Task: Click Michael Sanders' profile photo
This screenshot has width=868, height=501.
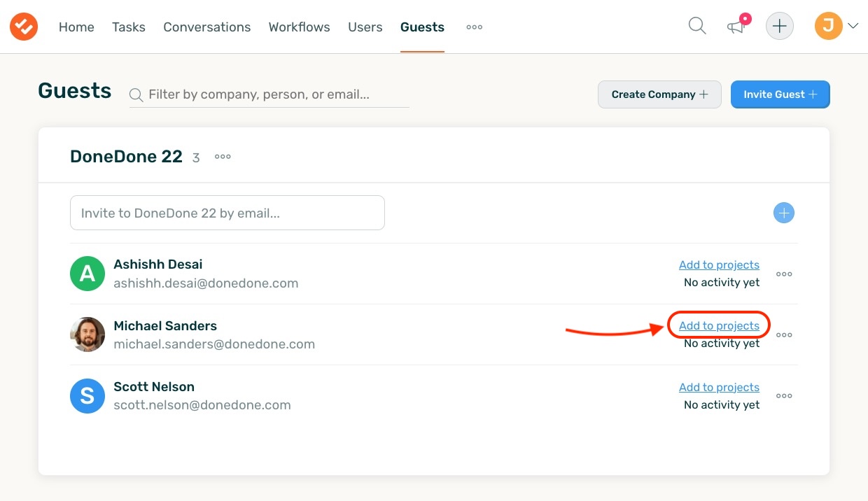Action: (87, 334)
